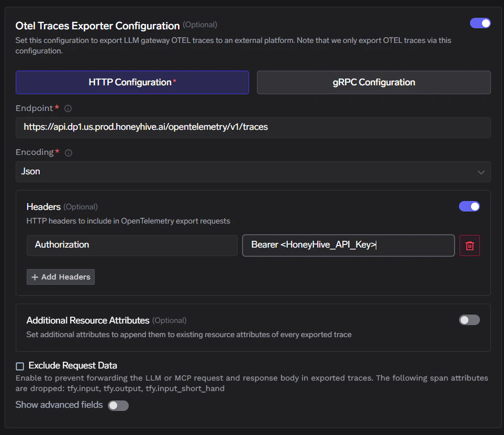The width and height of the screenshot is (504, 435).
Task: Disable the Otel Traces Exporter Configuration toggle
Action: (x=480, y=23)
